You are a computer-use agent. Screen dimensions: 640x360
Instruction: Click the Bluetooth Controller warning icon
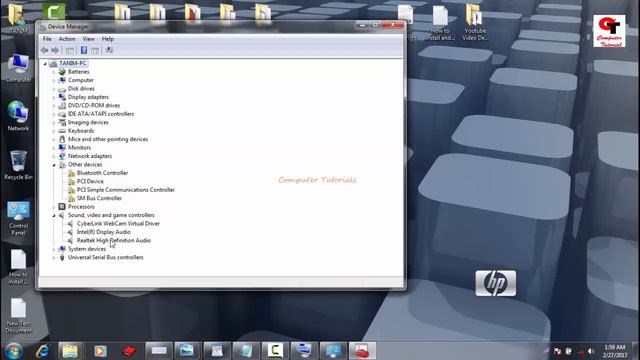pyautogui.click(x=71, y=173)
